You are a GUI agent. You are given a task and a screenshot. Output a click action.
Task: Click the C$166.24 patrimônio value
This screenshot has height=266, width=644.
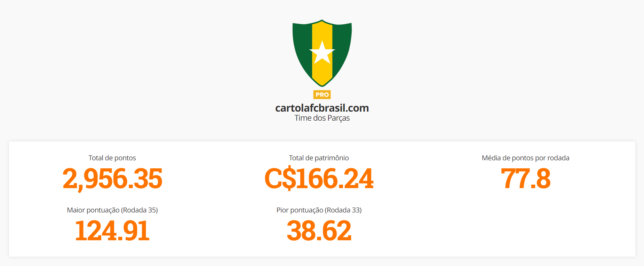point(319,179)
